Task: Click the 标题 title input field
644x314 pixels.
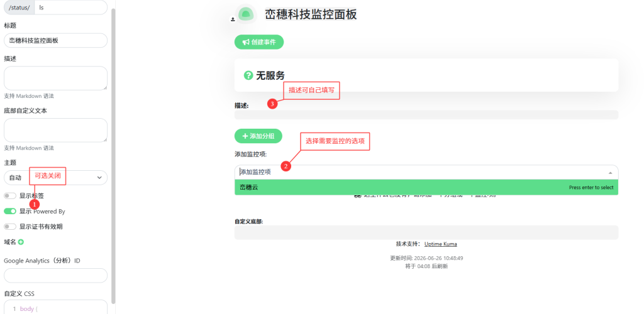Action: [x=55, y=41]
